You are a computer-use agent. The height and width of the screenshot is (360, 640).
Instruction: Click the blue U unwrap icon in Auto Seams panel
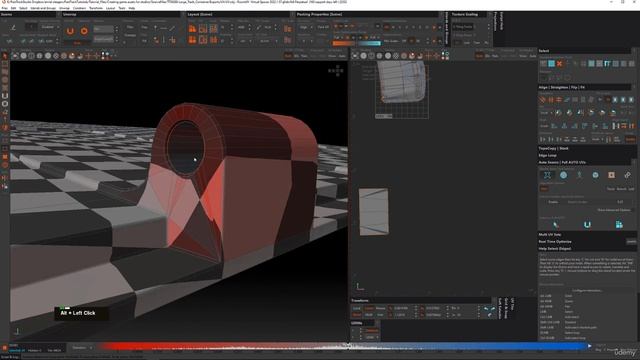click(x=587, y=224)
